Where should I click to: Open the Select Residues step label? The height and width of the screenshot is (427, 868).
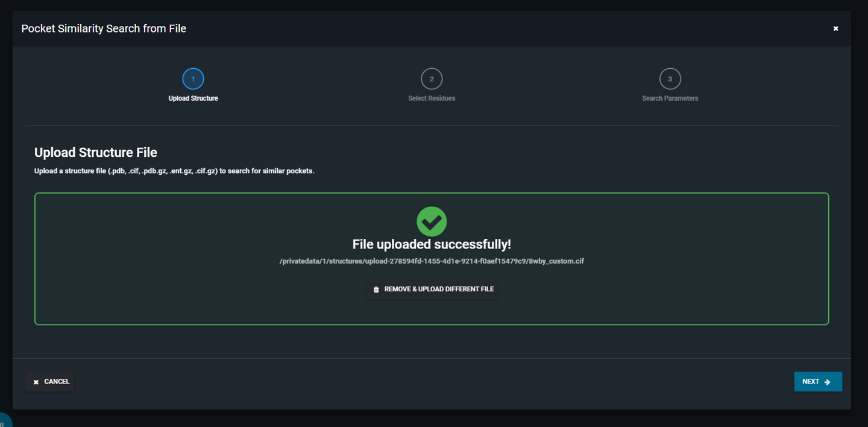pyautogui.click(x=432, y=98)
